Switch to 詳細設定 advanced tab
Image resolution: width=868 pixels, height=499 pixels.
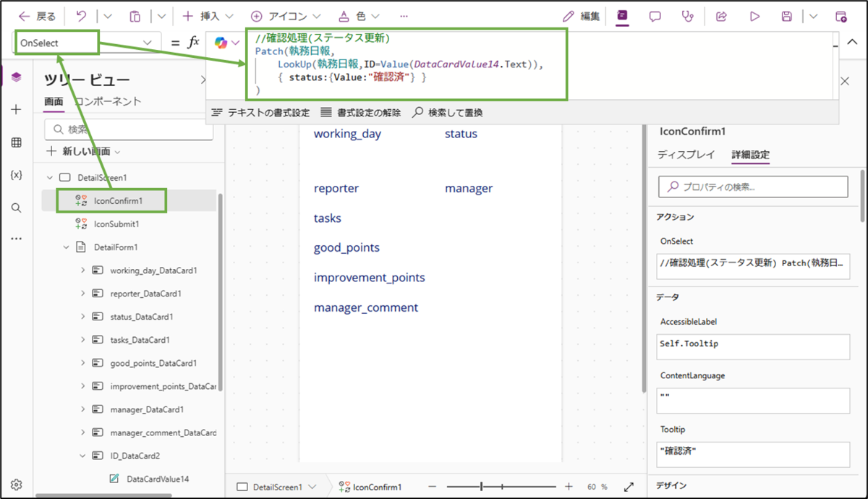point(750,155)
